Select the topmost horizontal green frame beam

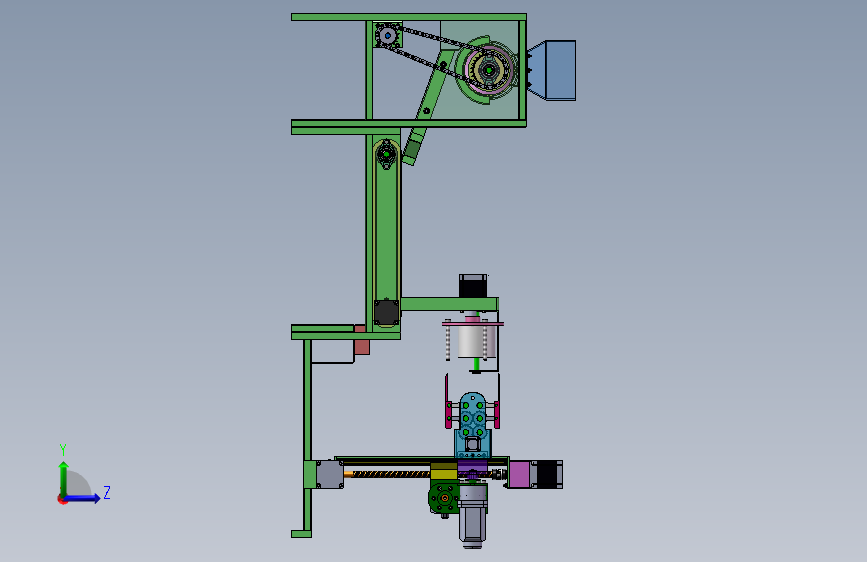point(409,17)
